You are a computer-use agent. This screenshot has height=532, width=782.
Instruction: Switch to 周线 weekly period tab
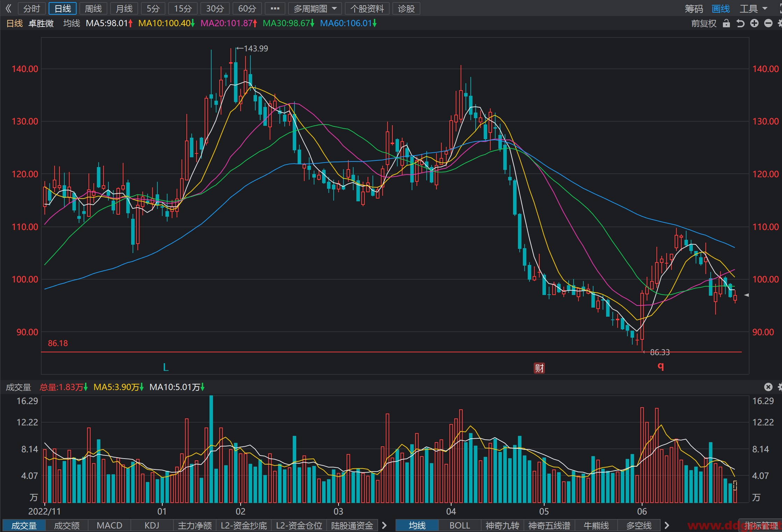(x=93, y=8)
